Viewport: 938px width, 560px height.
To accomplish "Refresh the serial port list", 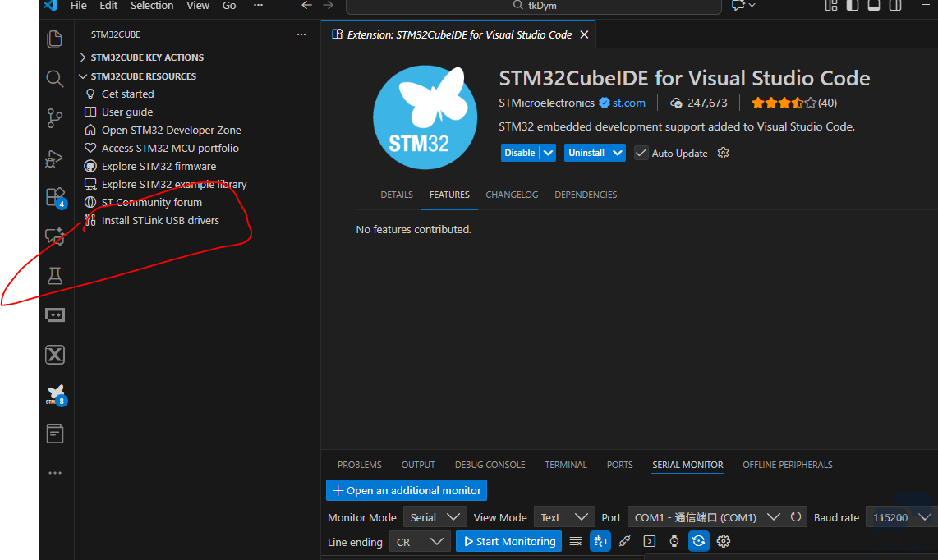I will pyautogui.click(x=795, y=517).
